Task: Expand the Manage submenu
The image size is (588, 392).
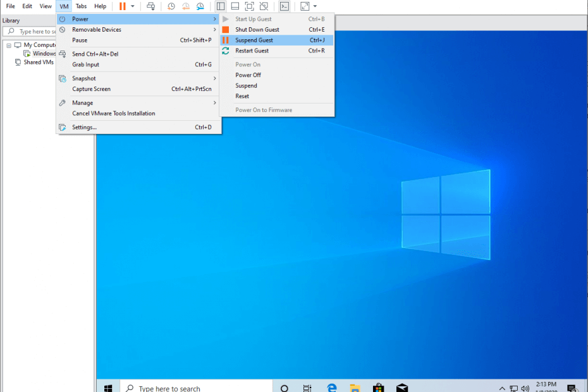Action: [138, 103]
